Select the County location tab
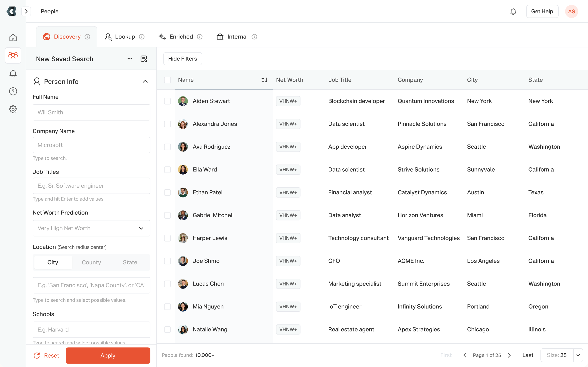This screenshot has height=367, width=588. (x=91, y=262)
